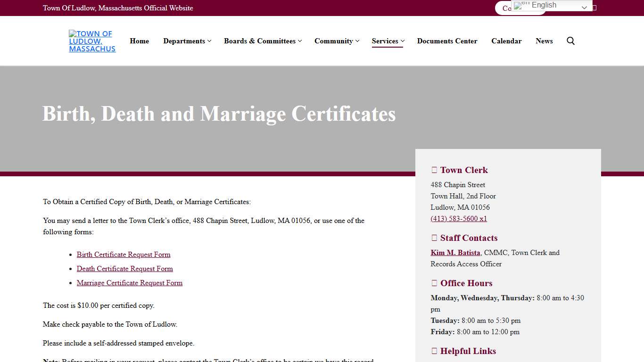The height and width of the screenshot is (362, 644).
Task: Open the site search magnifier icon
Action: (x=570, y=41)
